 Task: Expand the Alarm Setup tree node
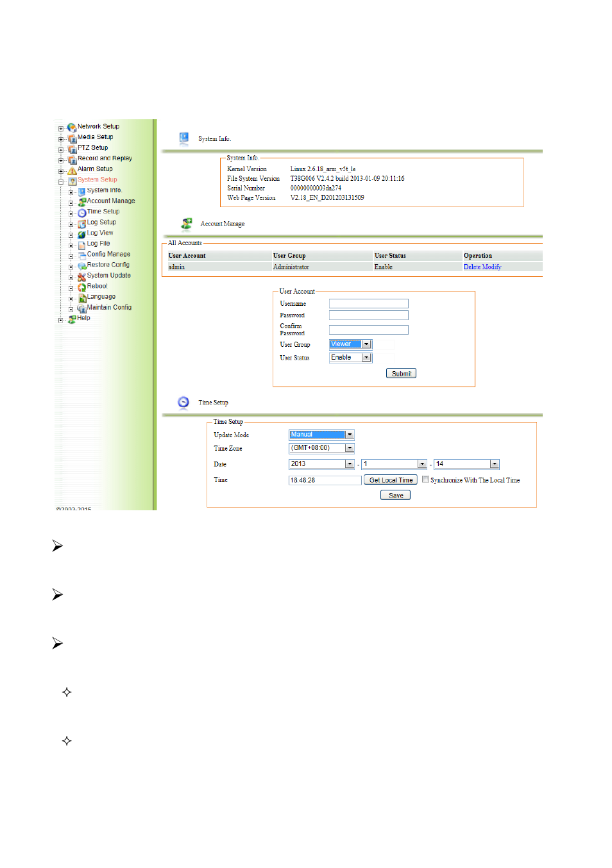[61, 171]
